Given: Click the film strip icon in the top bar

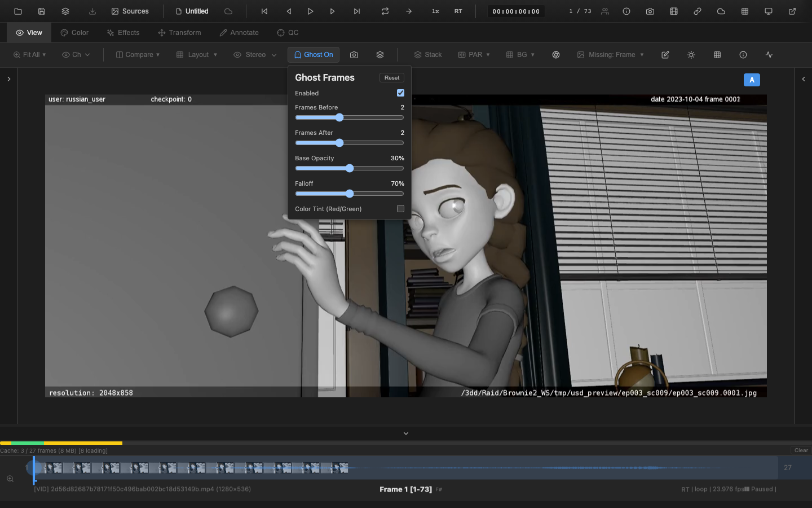Looking at the screenshot, I should (673, 11).
